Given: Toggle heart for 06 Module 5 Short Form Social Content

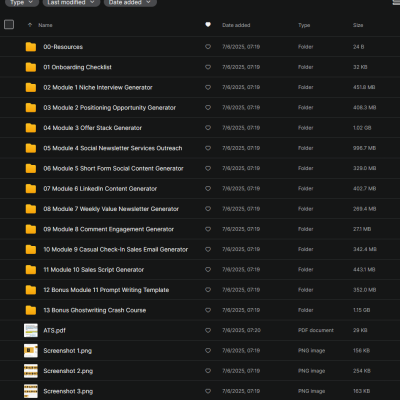Looking at the screenshot, I should (208, 168).
